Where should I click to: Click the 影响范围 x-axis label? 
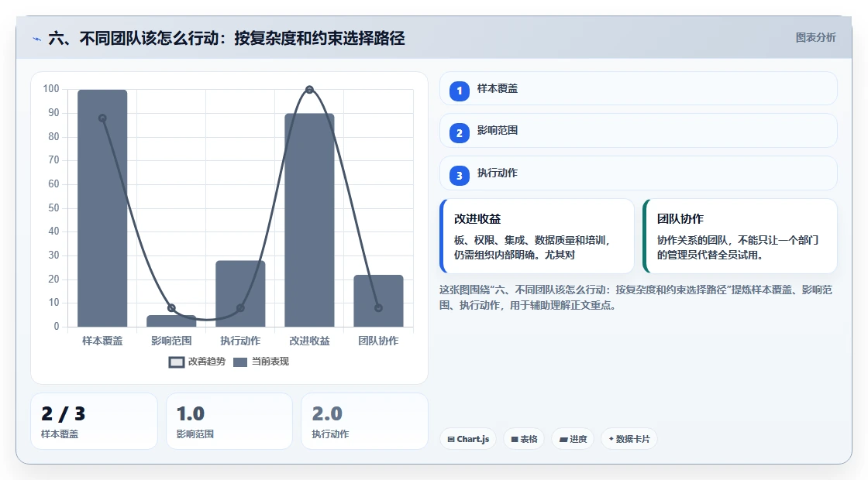coord(171,341)
